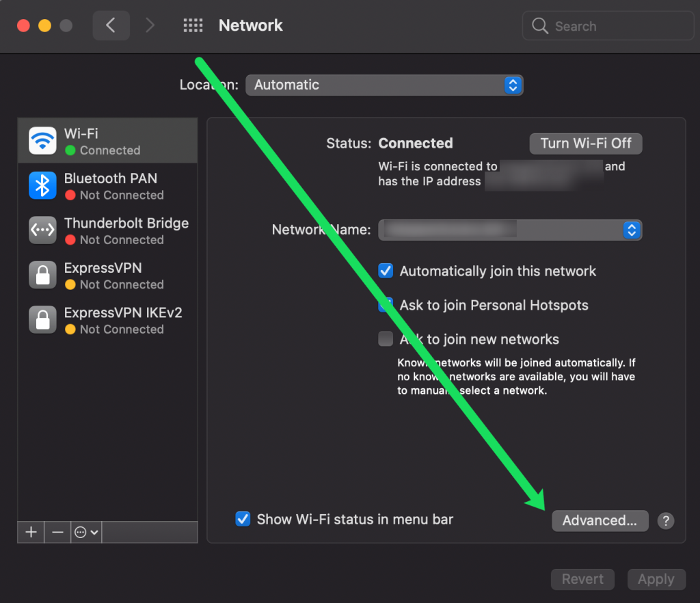This screenshot has width=700, height=603.
Task: Open the Show All preferences grid icon
Action: click(x=193, y=25)
